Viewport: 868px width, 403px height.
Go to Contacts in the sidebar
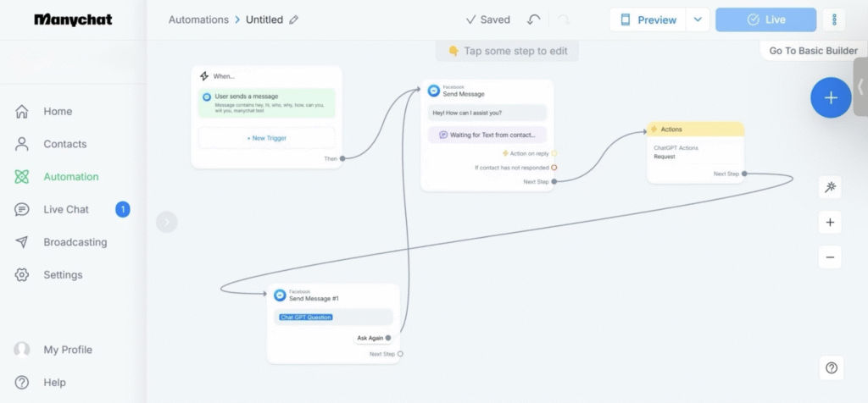(65, 144)
